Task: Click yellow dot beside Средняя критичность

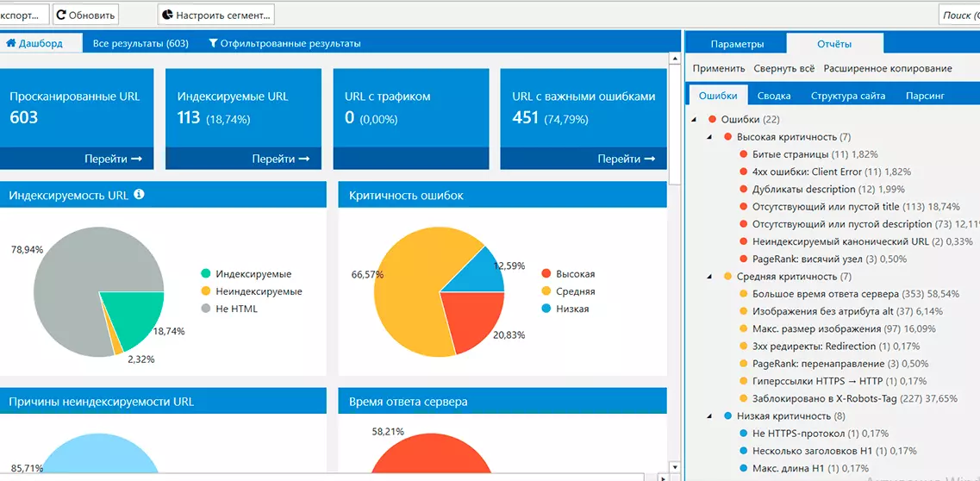Action: pos(727,276)
